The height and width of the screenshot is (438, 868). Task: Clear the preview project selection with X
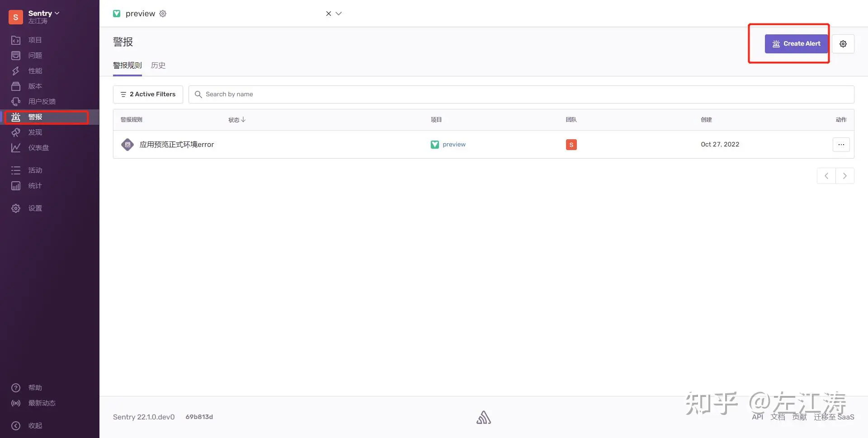[x=329, y=14]
